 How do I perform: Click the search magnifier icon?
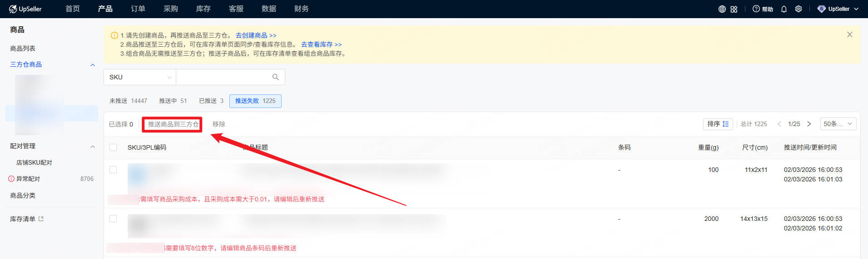coord(275,77)
